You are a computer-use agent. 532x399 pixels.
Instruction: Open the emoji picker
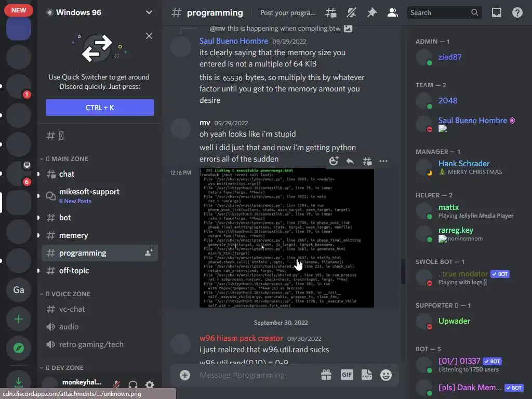point(386,375)
